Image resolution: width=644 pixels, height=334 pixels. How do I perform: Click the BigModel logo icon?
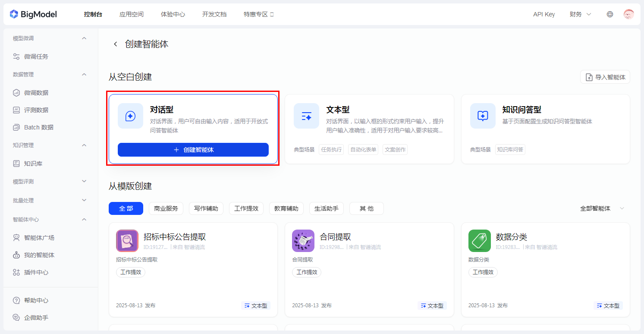point(14,14)
